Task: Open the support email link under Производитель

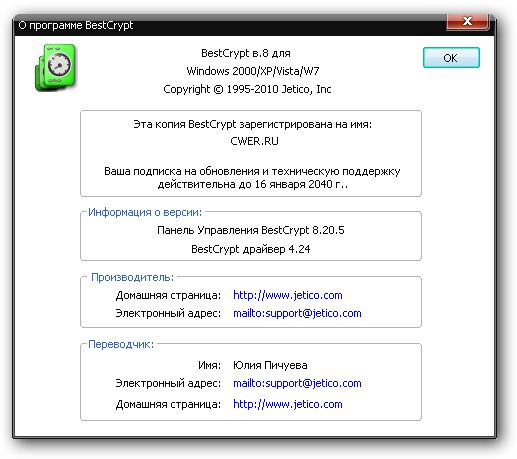Action: tap(297, 313)
